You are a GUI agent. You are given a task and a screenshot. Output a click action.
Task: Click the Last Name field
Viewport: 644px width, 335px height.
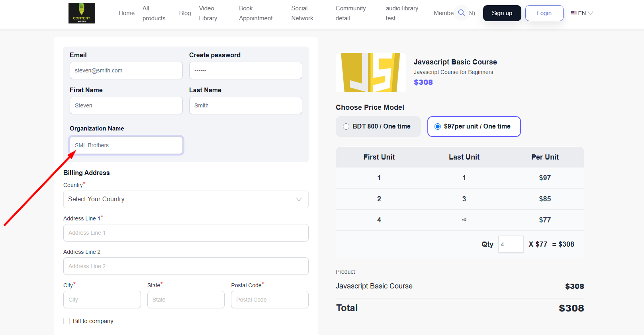(x=246, y=105)
